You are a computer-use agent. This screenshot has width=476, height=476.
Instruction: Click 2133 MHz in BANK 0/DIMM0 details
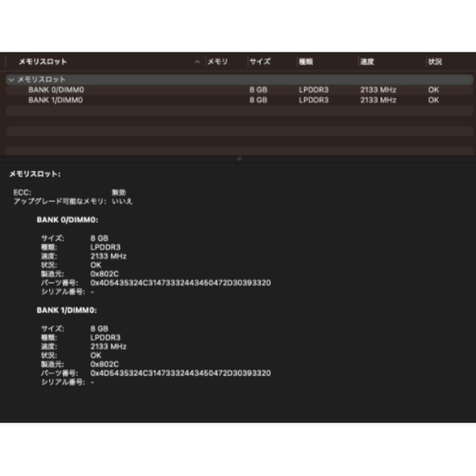[108, 256]
